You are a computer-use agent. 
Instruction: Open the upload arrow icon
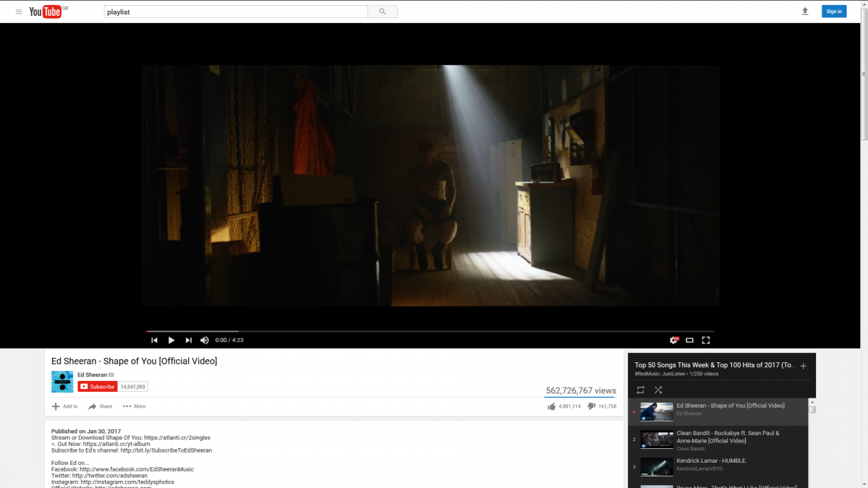click(805, 12)
